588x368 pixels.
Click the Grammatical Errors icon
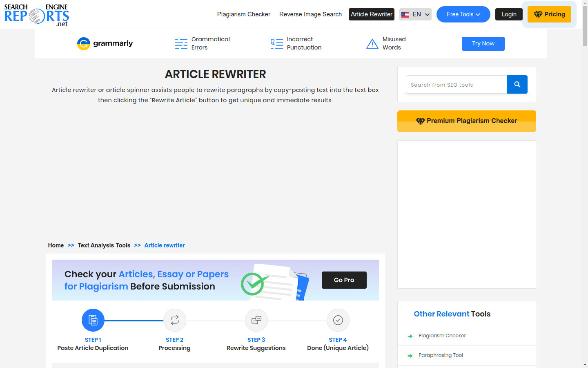181,43
